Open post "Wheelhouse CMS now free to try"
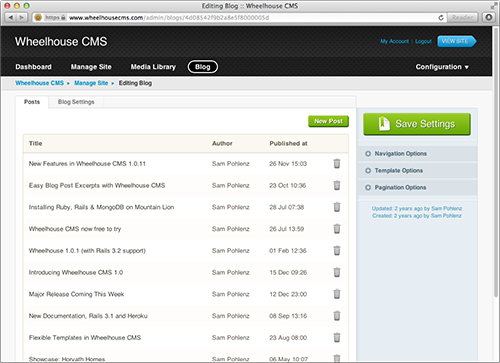Viewport: 500px width, 363px height. point(75,229)
